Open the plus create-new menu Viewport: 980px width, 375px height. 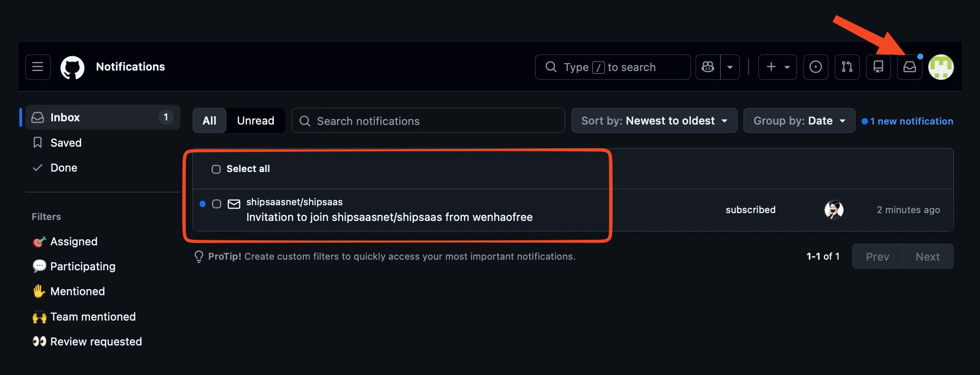tap(778, 67)
